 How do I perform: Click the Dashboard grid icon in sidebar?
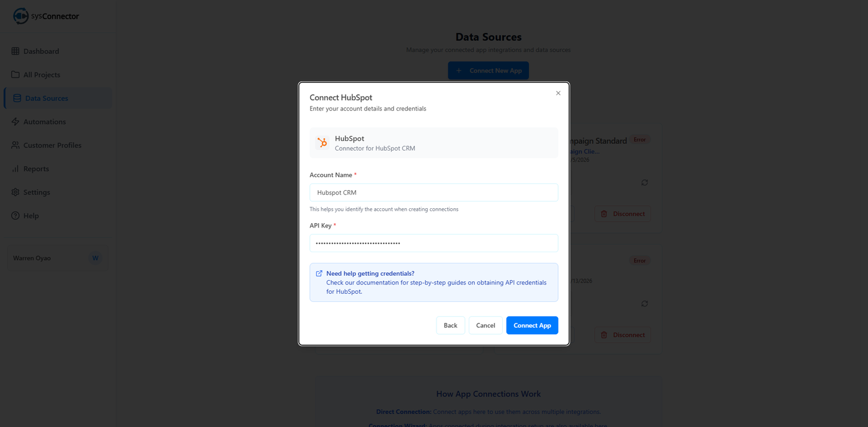pyautogui.click(x=15, y=51)
